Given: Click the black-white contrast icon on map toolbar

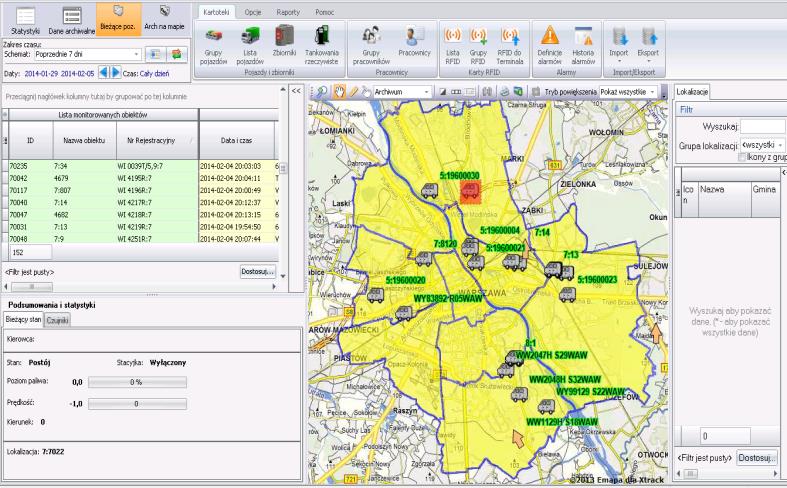Looking at the screenshot, I should pyautogui.click(x=443, y=92).
